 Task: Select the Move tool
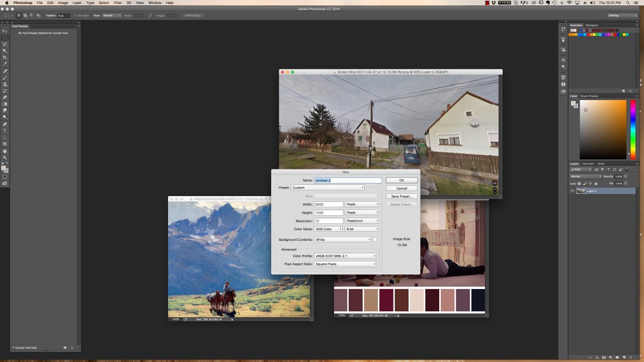coord(5,31)
